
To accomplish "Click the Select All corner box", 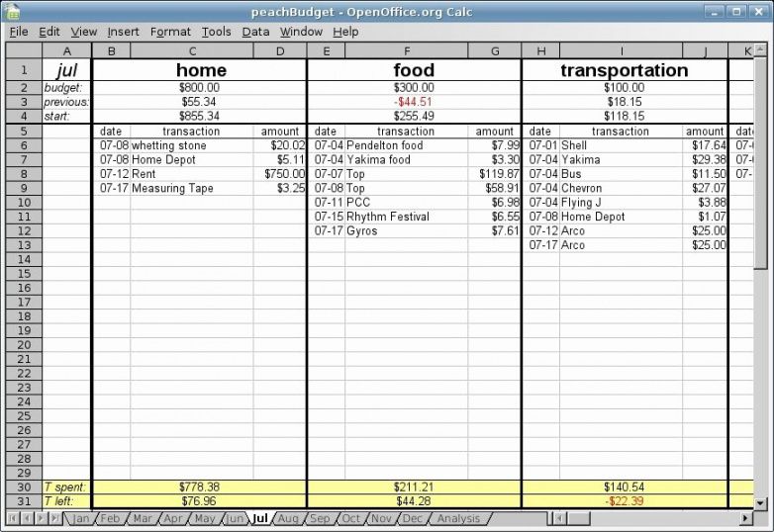I will click(x=21, y=50).
